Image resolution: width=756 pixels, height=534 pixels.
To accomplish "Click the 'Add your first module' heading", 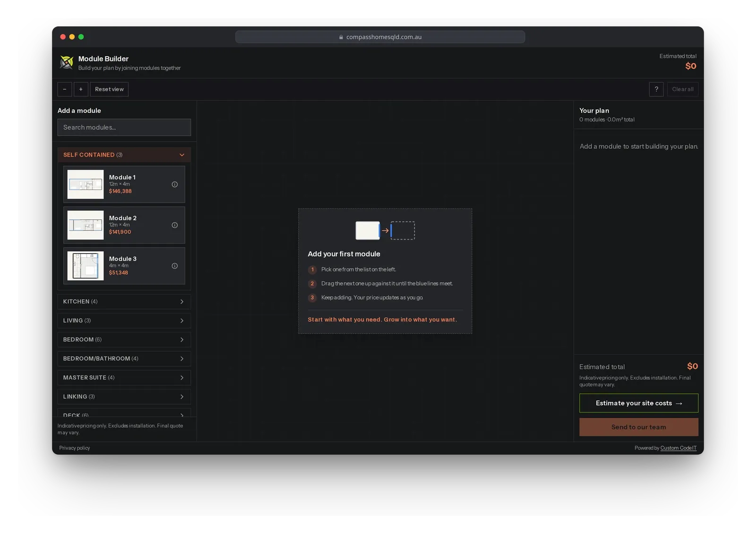I will [344, 254].
